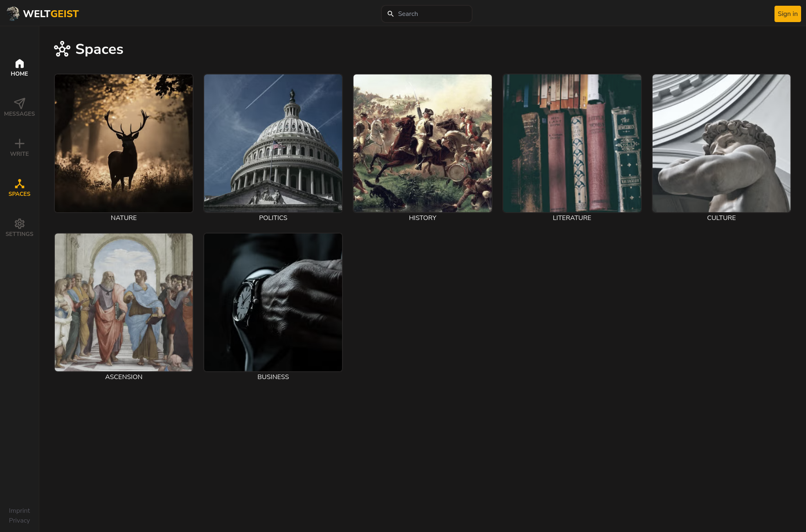Open the Politics space Capitol thumbnail
806x532 pixels.
(x=273, y=143)
